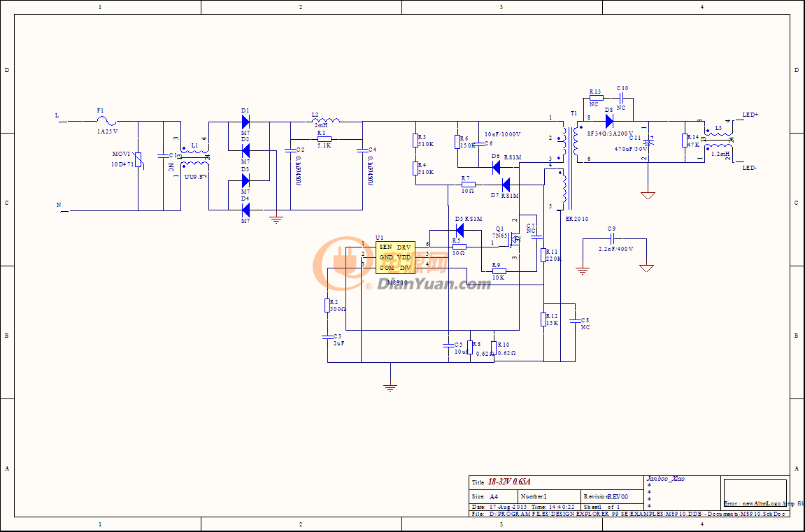Click the L1 common-mode choke symbol
The width and height of the screenshot is (805, 532).
point(194,157)
